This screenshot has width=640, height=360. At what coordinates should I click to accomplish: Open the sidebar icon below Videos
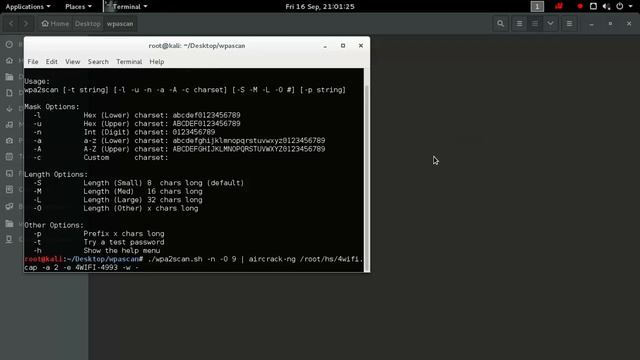tap(9, 173)
